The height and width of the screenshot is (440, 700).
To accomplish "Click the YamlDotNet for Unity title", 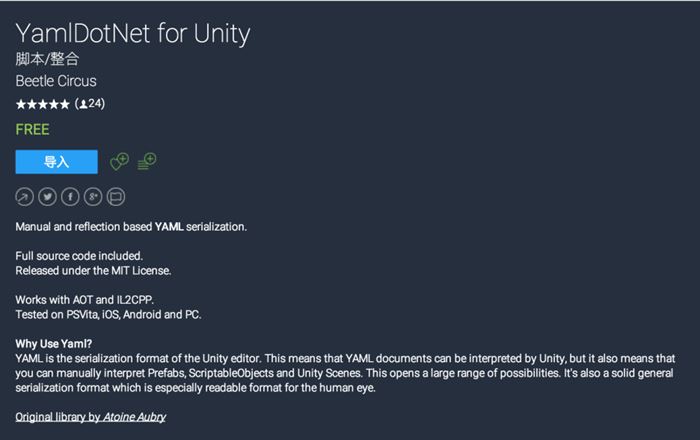I will coord(132,34).
